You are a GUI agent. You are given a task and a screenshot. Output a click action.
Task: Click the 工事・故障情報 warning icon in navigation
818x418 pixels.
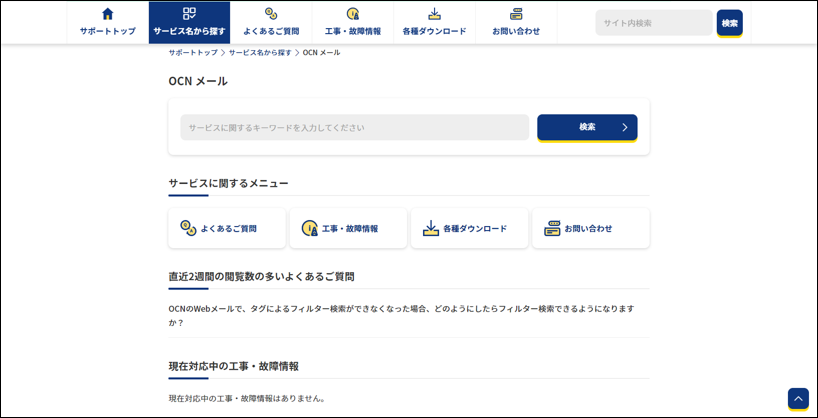coord(352,14)
